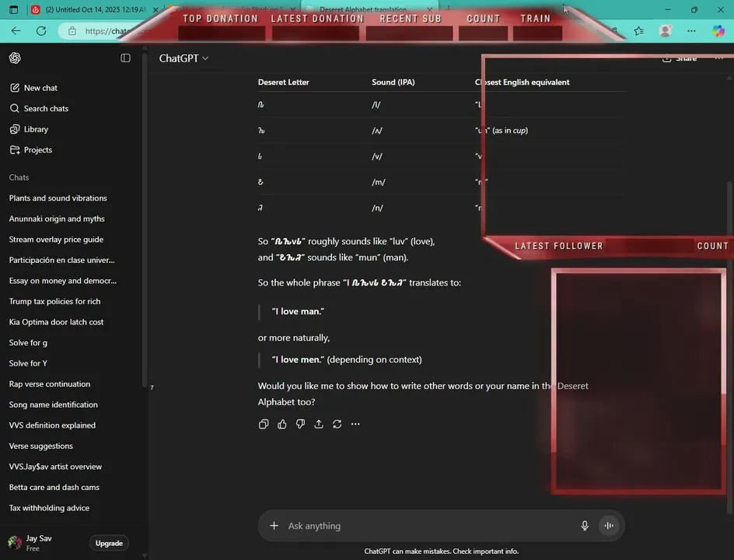This screenshot has width=734, height=560.
Task: Open chat 'Tax withholding advice'
Action: [x=49, y=508]
